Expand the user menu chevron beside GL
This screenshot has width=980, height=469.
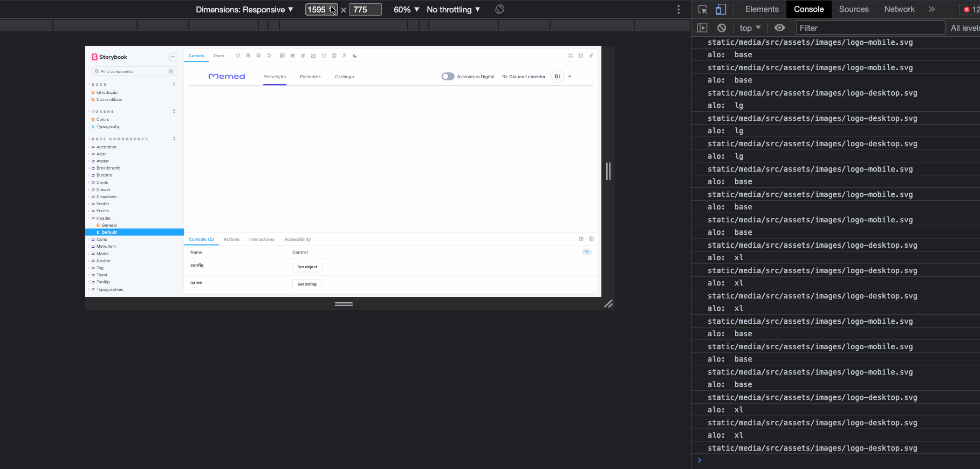(570, 77)
